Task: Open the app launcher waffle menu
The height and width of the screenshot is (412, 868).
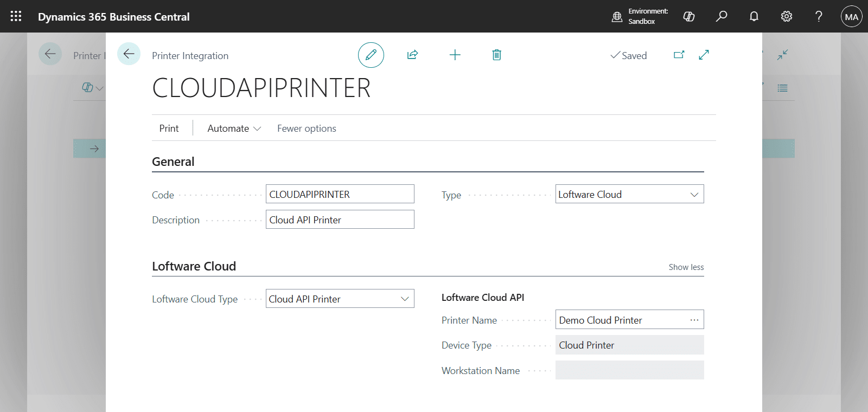Action: pos(16,16)
